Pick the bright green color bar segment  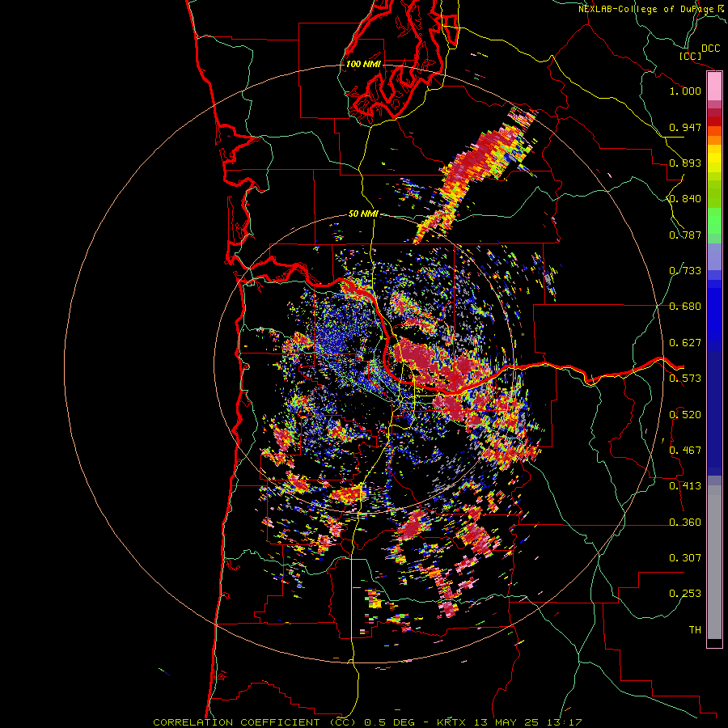click(714, 221)
